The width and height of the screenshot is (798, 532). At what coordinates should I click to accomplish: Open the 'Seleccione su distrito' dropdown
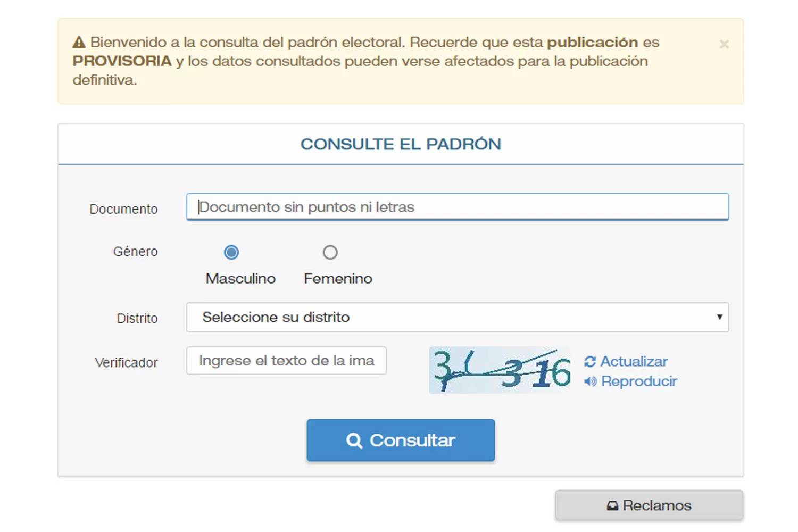pos(458,317)
